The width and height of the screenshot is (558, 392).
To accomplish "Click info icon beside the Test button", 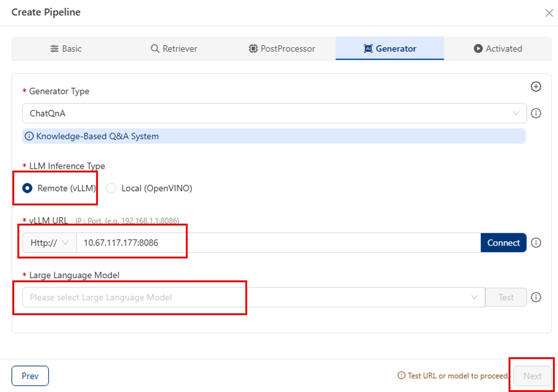I will [536, 297].
